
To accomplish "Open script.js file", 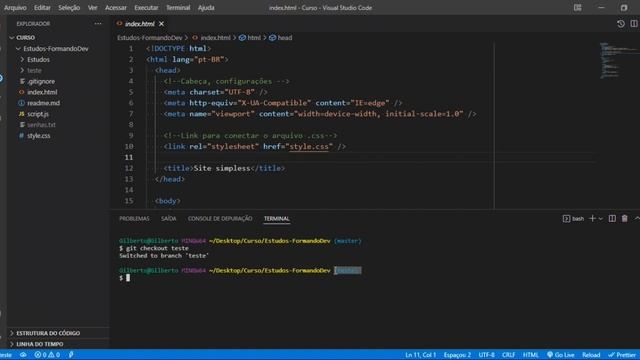I will [38, 114].
